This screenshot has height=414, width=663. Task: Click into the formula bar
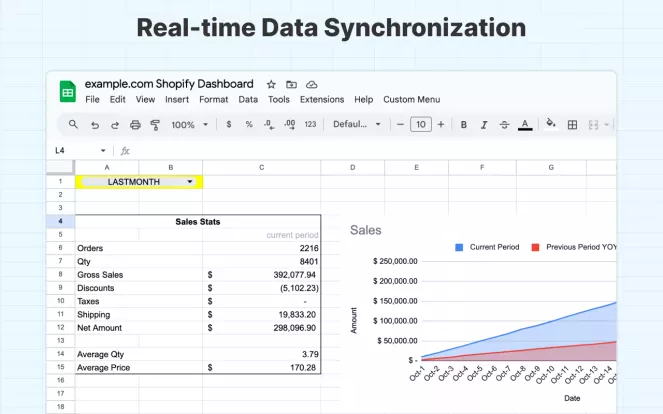(x=372, y=151)
